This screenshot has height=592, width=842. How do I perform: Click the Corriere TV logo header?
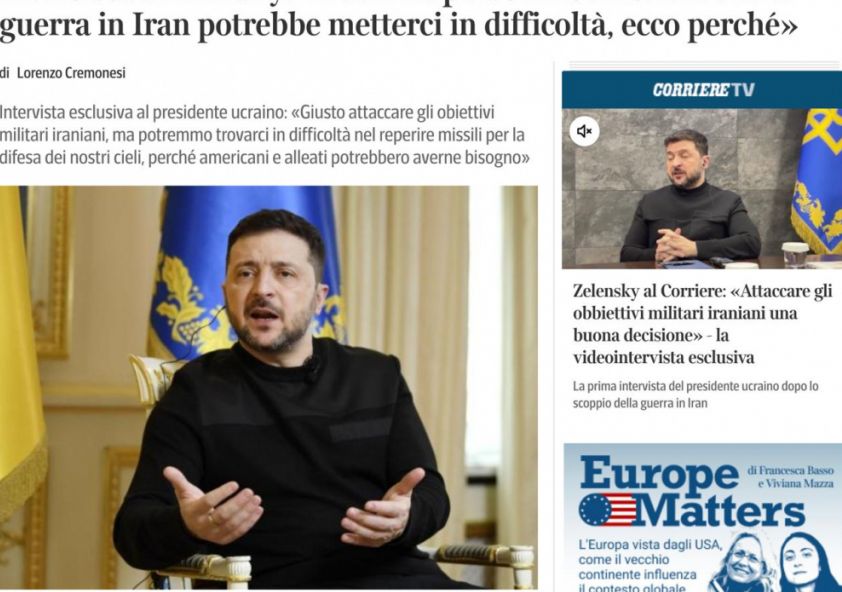coord(703,90)
